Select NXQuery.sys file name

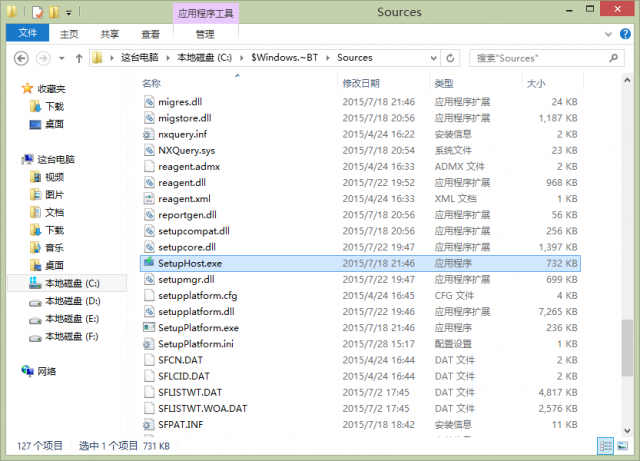click(187, 150)
